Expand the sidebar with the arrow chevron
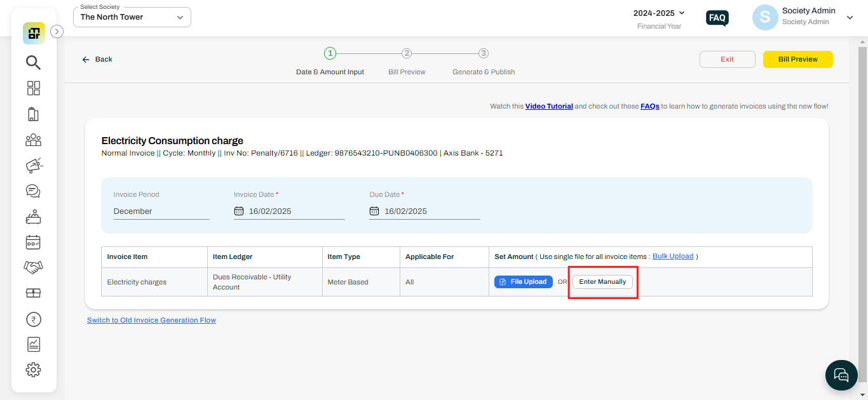 57,30
